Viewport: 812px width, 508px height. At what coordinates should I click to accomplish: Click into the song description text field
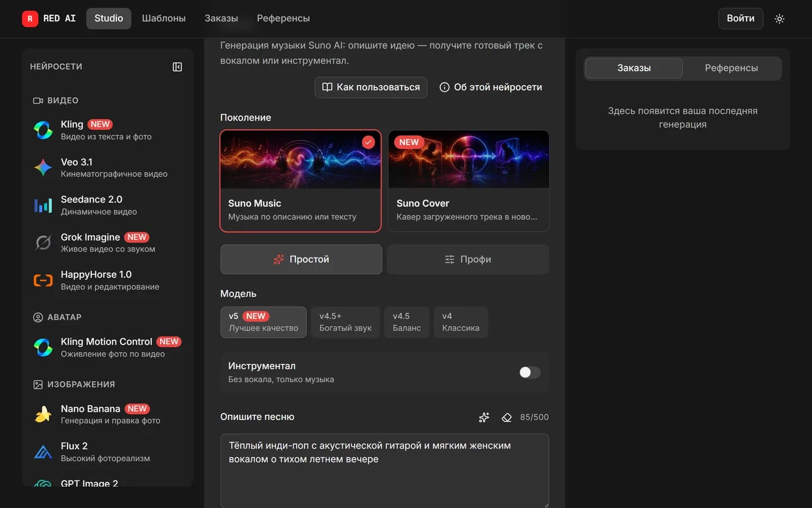tap(385, 471)
